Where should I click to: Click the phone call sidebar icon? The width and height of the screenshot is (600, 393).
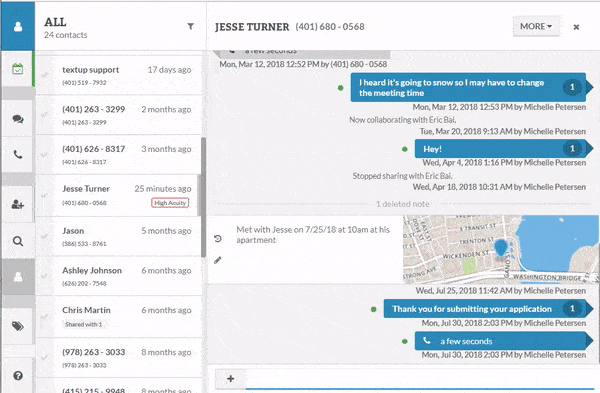click(18, 154)
